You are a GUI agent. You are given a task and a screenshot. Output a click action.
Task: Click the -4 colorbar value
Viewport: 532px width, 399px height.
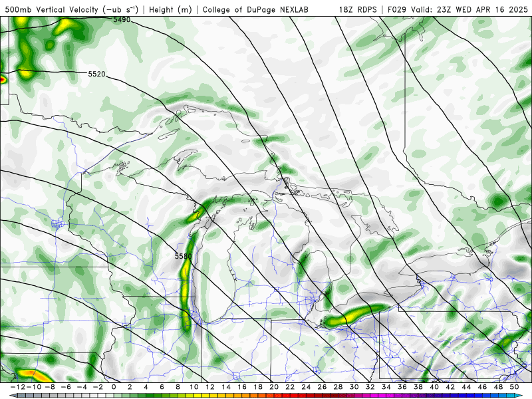(82, 387)
